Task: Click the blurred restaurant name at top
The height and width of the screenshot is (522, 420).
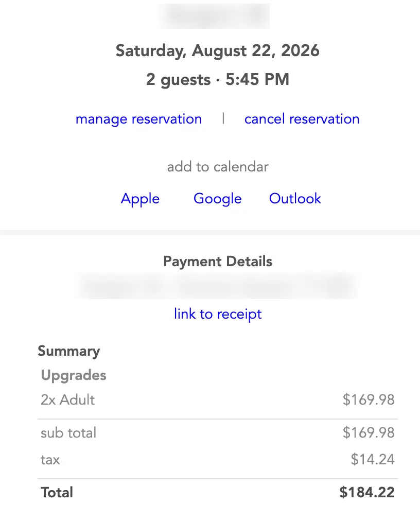Action: pos(215,16)
